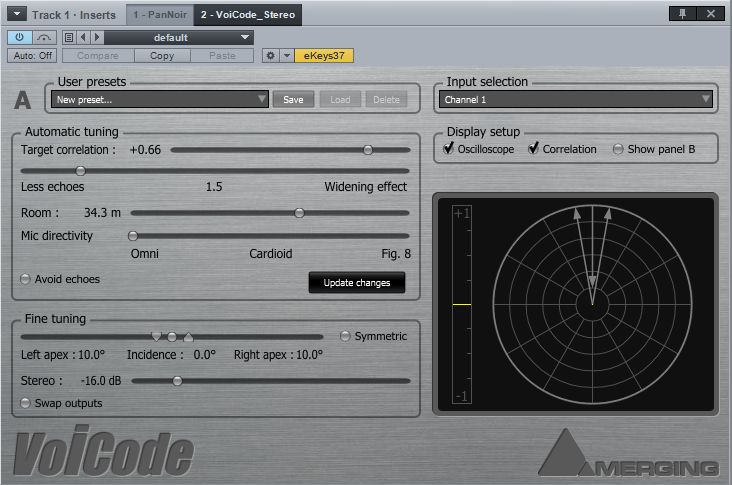Open plugin settings gear icon

coord(270,56)
